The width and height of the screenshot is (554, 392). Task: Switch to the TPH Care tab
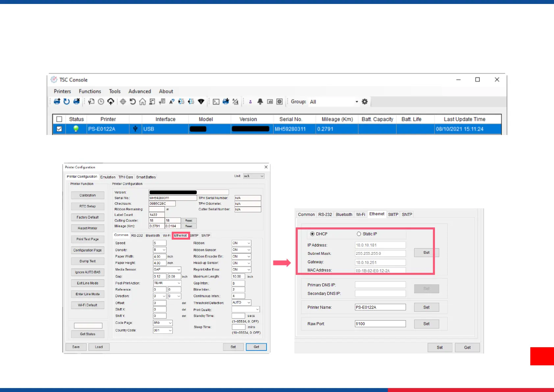tap(126, 177)
